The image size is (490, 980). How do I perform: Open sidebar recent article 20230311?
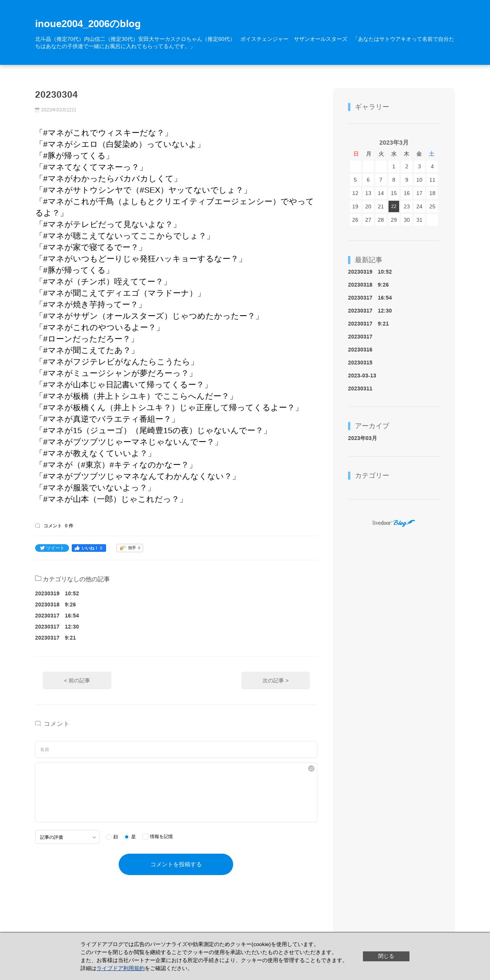click(360, 388)
